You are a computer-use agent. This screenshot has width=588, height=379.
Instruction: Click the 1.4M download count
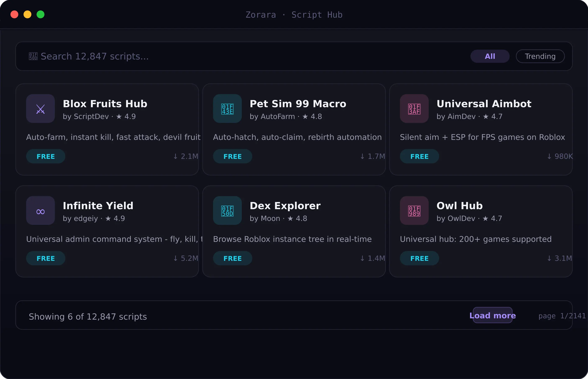pos(372,258)
